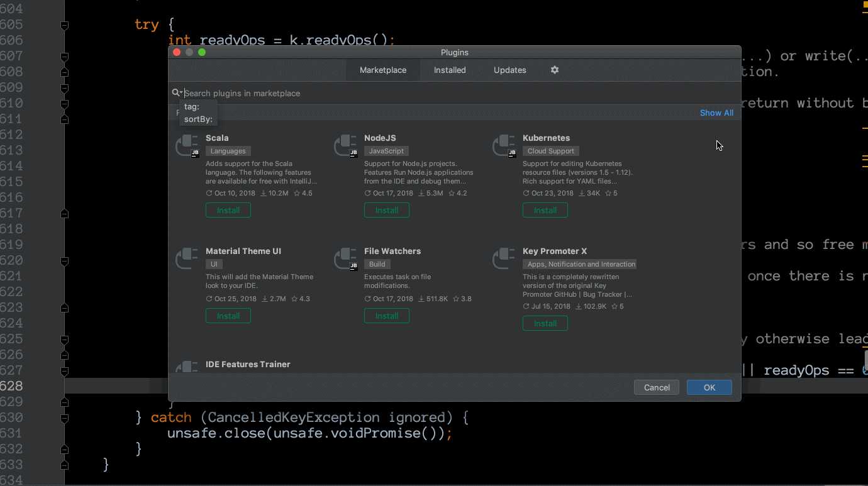Click the downloads icon for NodeJS
This screenshot has width=868, height=486.
422,193
